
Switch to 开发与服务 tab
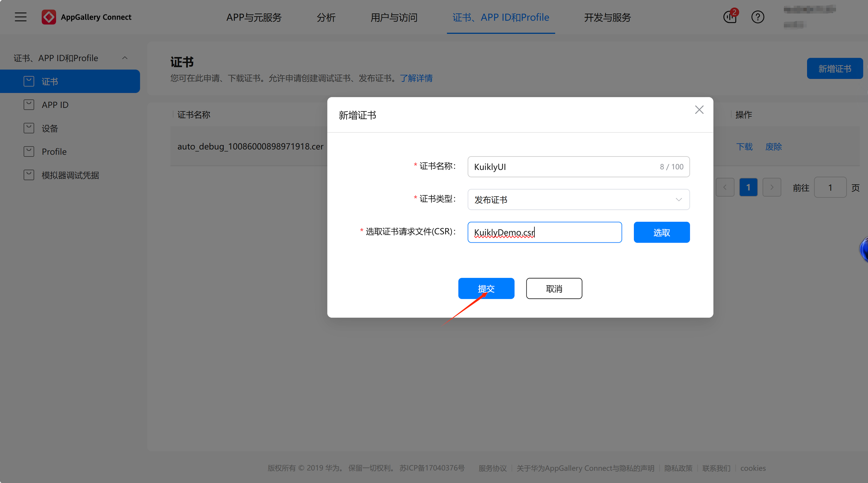(607, 17)
